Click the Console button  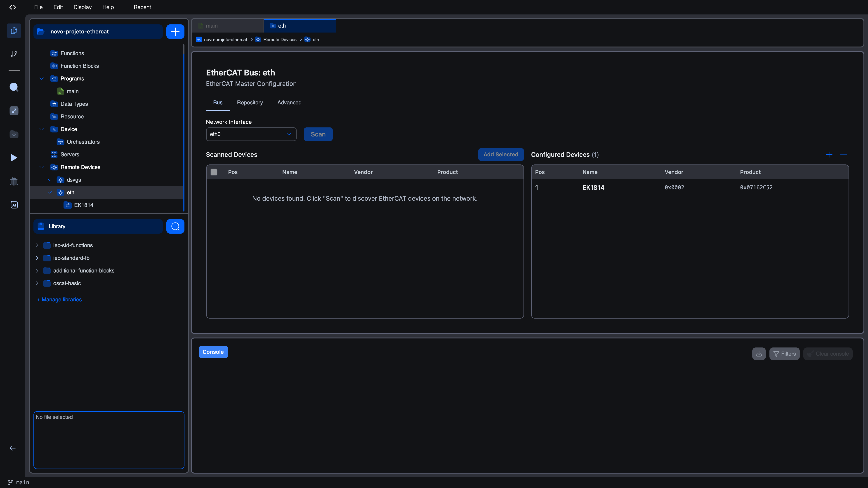click(x=213, y=352)
